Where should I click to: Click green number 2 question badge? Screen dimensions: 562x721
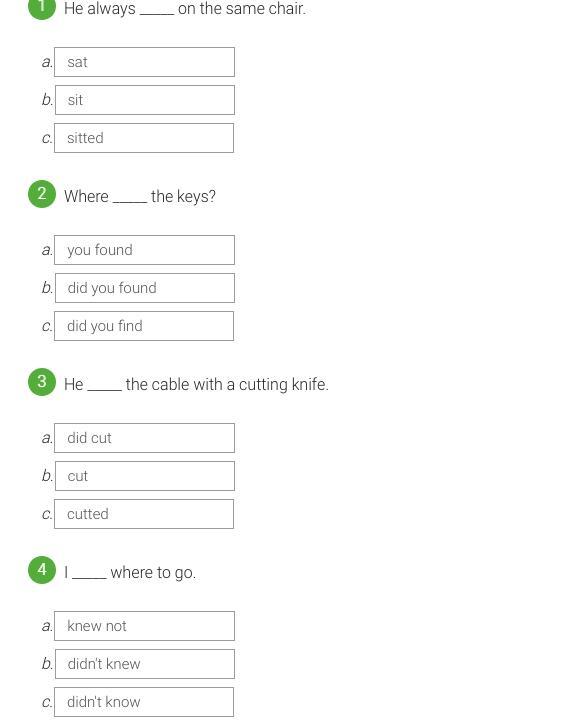click(x=42, y=194)
